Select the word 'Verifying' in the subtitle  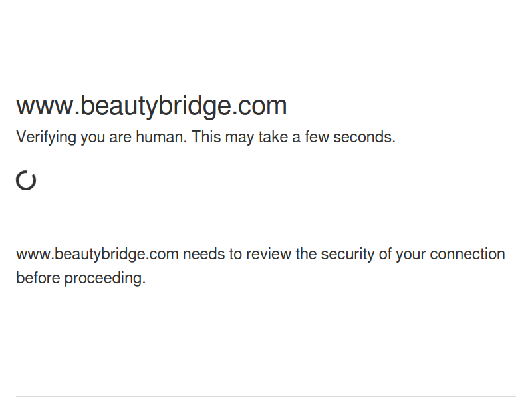(46, 138)
